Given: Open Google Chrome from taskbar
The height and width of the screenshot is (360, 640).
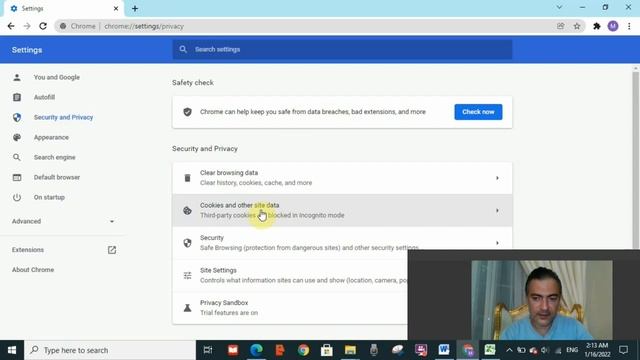Looking at the screenshot, I should click(303, 350).
